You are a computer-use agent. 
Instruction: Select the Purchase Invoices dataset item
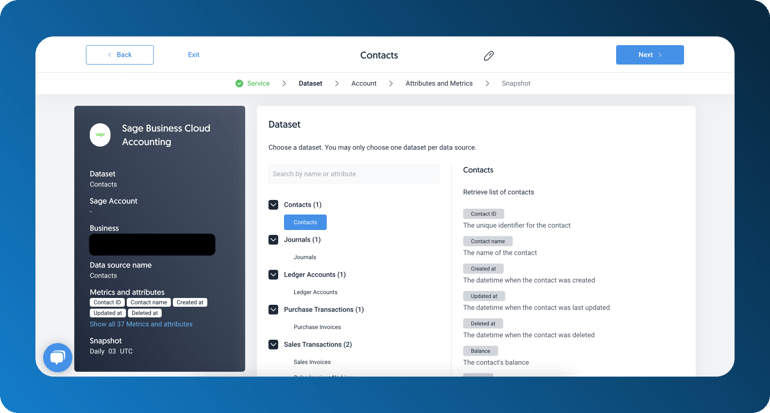pyautogui.click(x=317, y=327)
